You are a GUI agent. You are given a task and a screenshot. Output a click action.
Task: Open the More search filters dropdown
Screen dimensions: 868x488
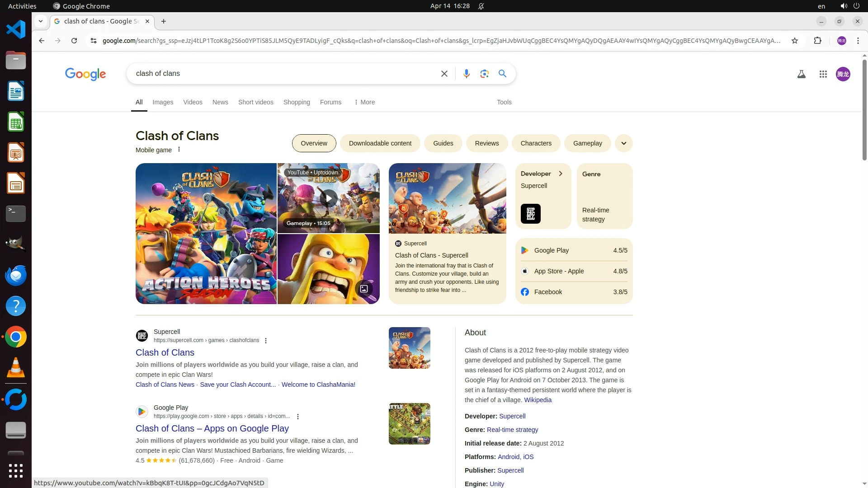coord(364,102)
